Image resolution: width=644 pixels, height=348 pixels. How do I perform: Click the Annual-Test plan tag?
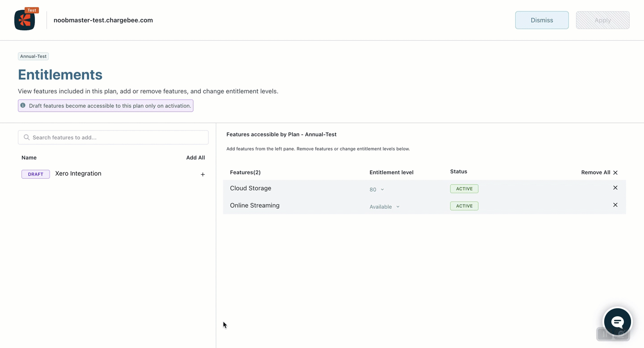34,56
